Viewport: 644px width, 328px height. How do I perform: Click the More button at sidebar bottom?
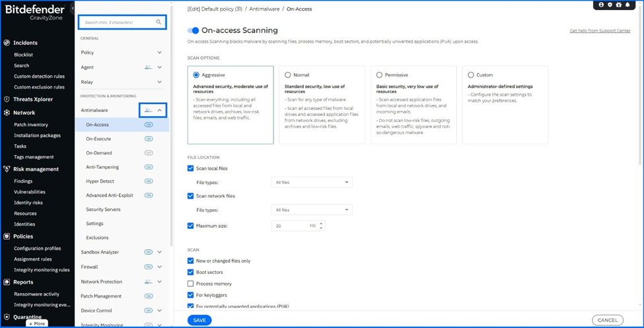37,323
